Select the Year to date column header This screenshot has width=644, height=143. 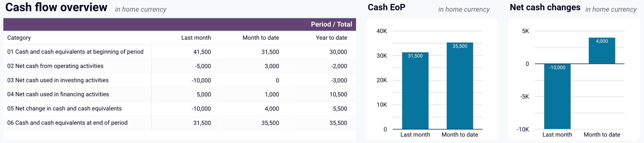point(331,38)
